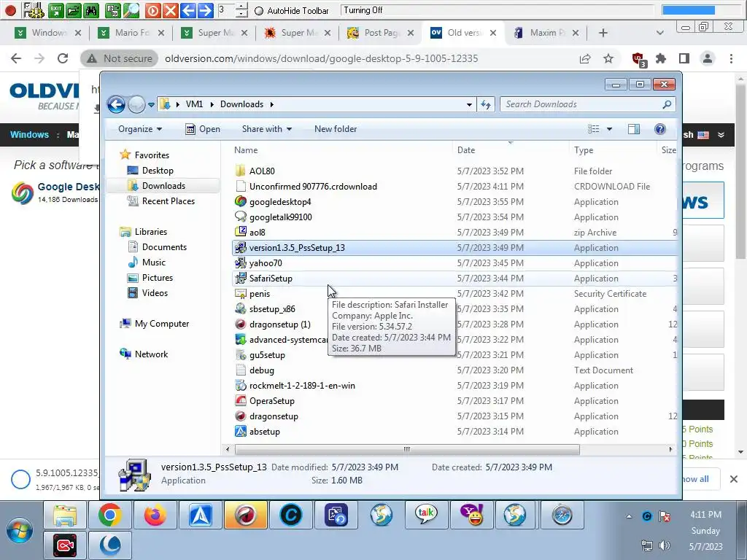
Task: Select the absetup file icon
Action: pos(241,432)
